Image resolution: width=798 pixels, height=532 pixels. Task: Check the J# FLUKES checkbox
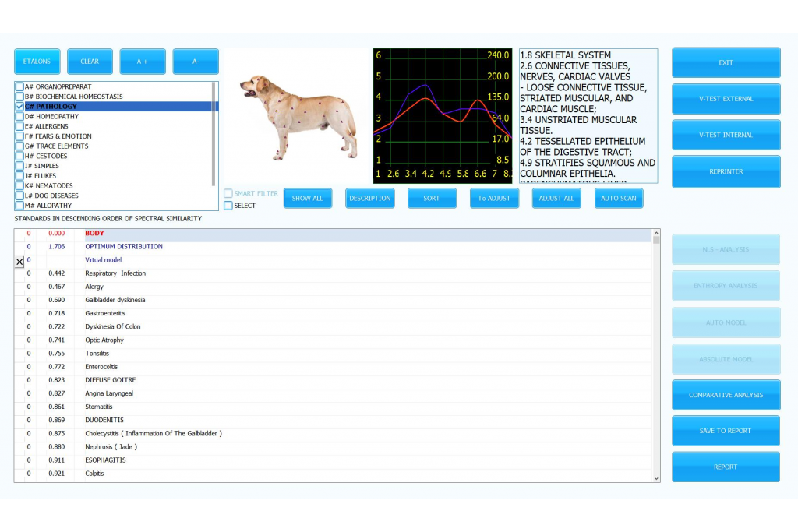[x=19, y=176]
